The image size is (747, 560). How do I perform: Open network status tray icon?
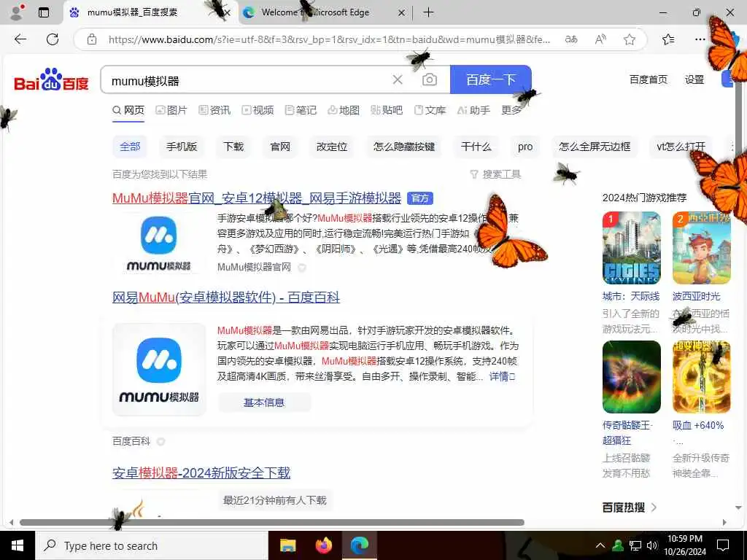(x=635, y=545)
